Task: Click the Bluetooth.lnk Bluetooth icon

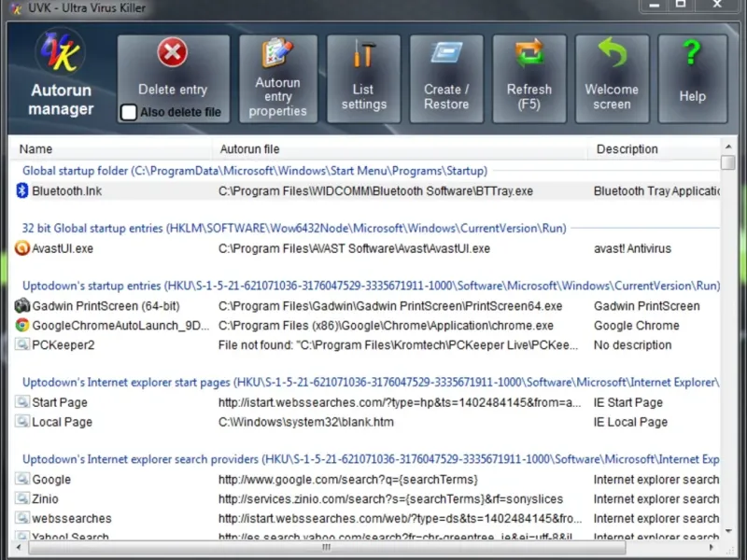Action: [x=21, y=190]
